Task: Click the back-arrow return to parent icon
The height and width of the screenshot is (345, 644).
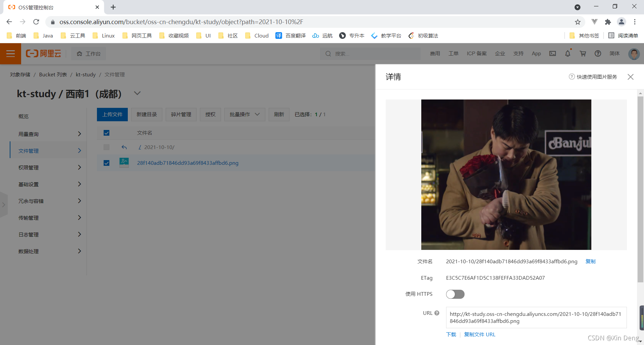Action: pyautogui.click(x=124, y=147)
